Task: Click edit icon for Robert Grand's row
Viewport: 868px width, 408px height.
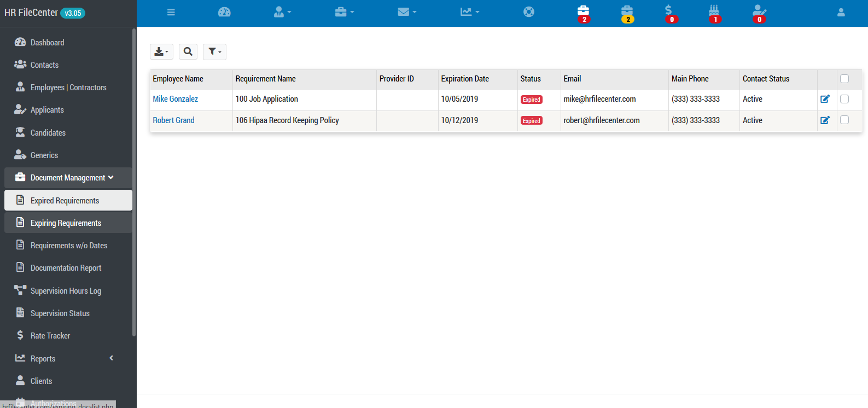Action: [x=825, y=120]
